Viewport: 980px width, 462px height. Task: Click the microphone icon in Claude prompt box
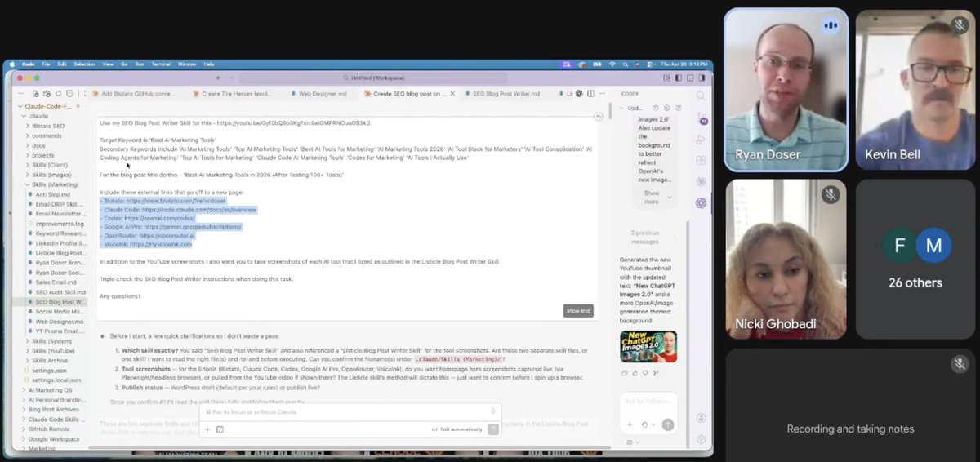pyautogui.click(x=493, y=412)
